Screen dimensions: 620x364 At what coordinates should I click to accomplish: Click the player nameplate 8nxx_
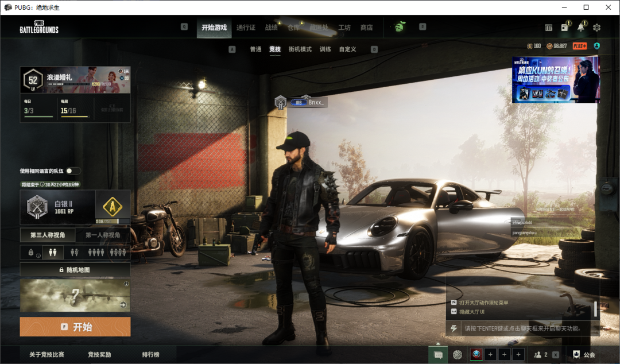(308, 102)
